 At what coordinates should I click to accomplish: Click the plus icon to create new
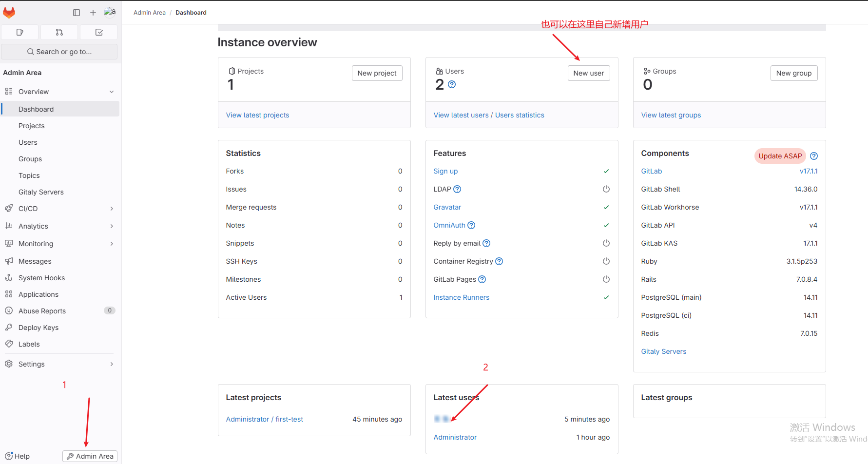93,12
